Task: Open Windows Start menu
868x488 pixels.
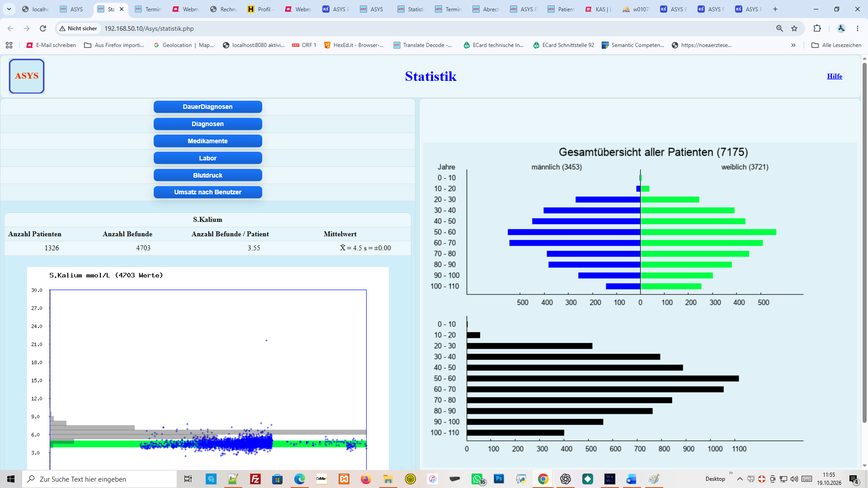Action: pyautogui.click(x=11, y=479)
